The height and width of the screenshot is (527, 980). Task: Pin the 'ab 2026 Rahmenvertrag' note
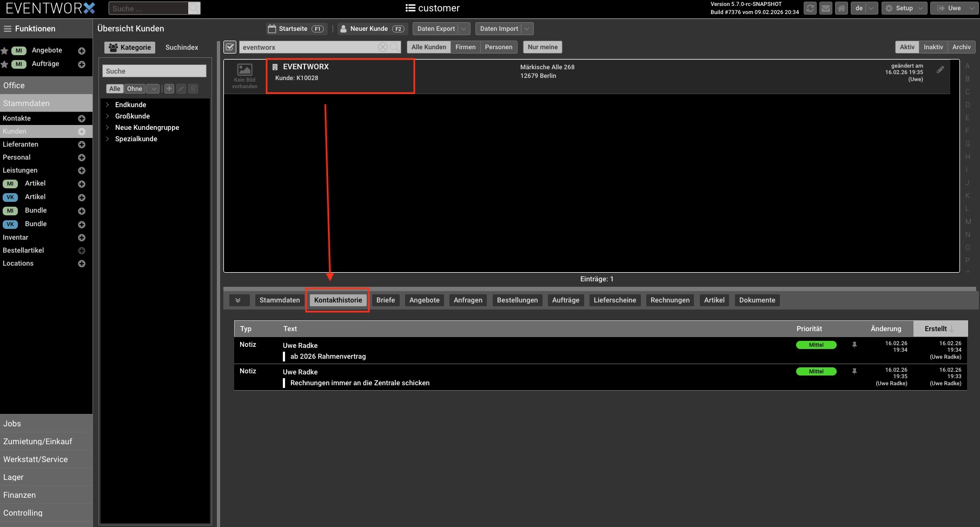point(855,345)
